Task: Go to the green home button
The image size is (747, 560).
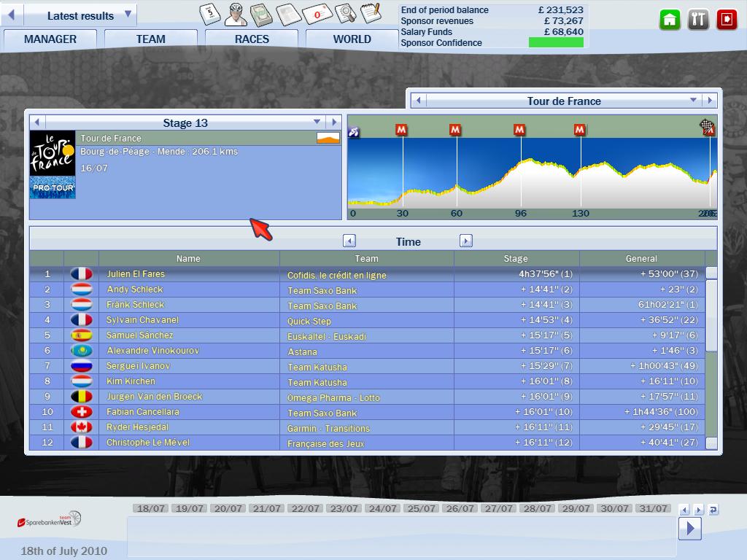Action: 670,20
